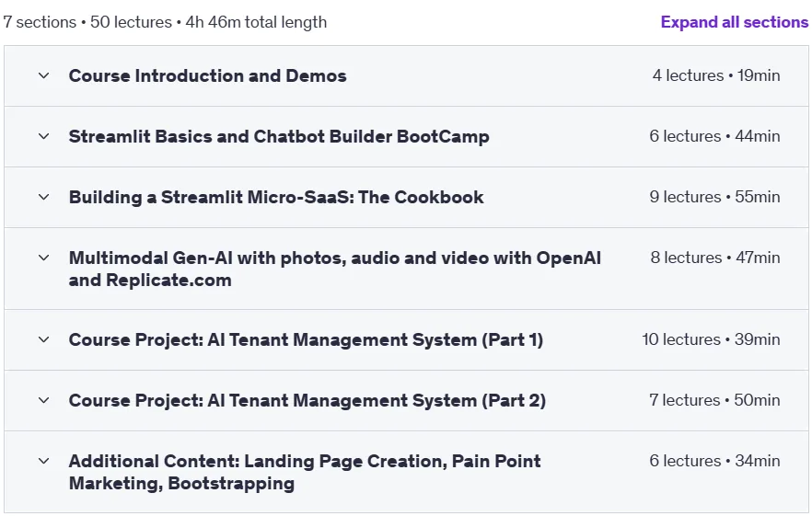Screen dimensions: 812x516
Task: Click the '9 lectures • 55min' label
Action: (x=714, y=197)
